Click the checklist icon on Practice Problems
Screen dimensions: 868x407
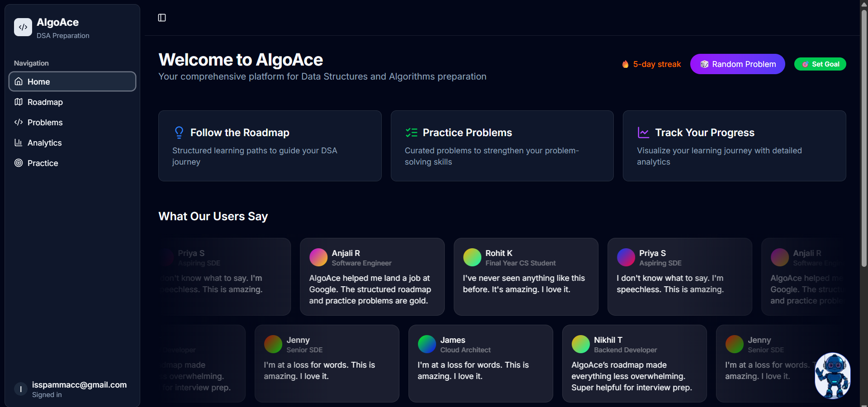click(x=412, y=133)
